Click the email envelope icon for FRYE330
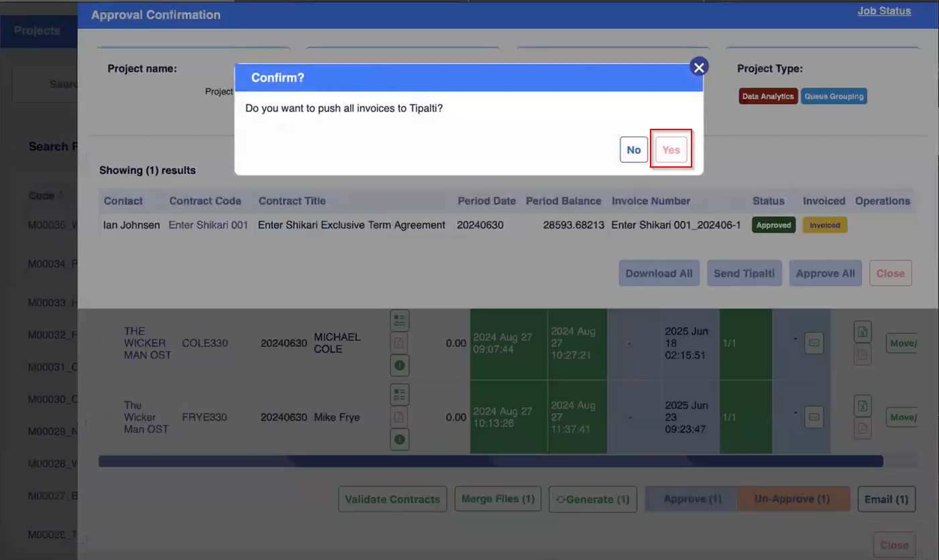The image size is (939, 560). click(814, 417)
